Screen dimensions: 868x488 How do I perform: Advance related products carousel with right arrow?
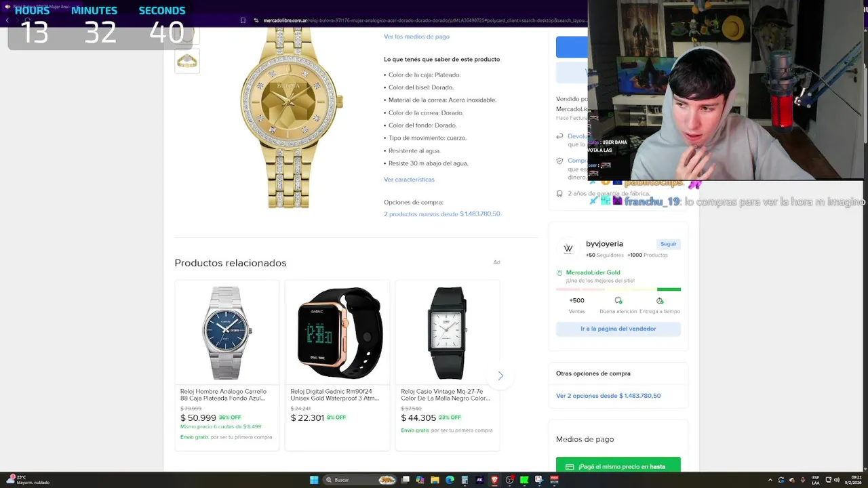click(x=500, y=376)
